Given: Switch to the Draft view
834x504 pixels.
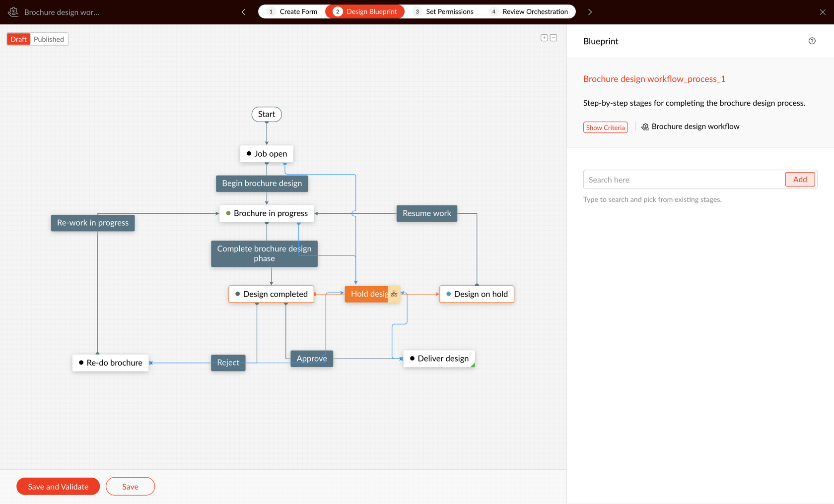Looking at the screenshot, I should pos(18,39).
